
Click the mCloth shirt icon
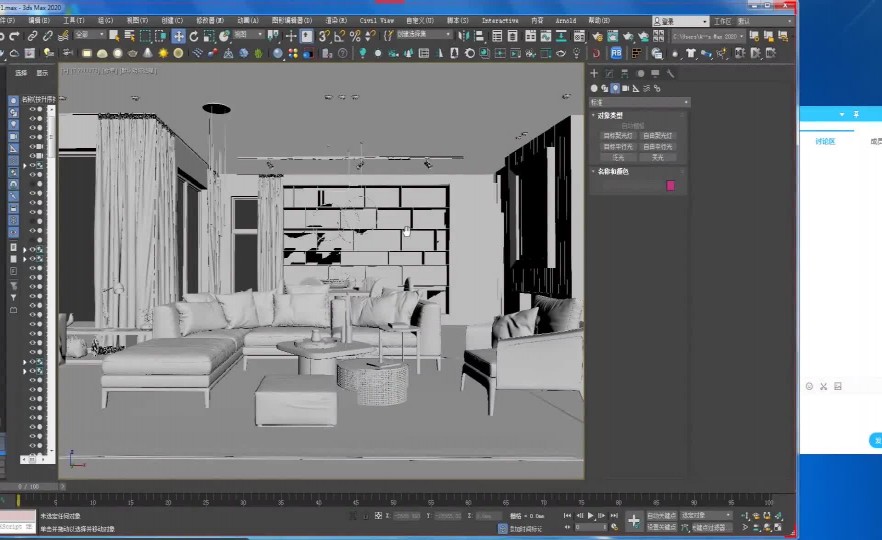pos(691,53)
